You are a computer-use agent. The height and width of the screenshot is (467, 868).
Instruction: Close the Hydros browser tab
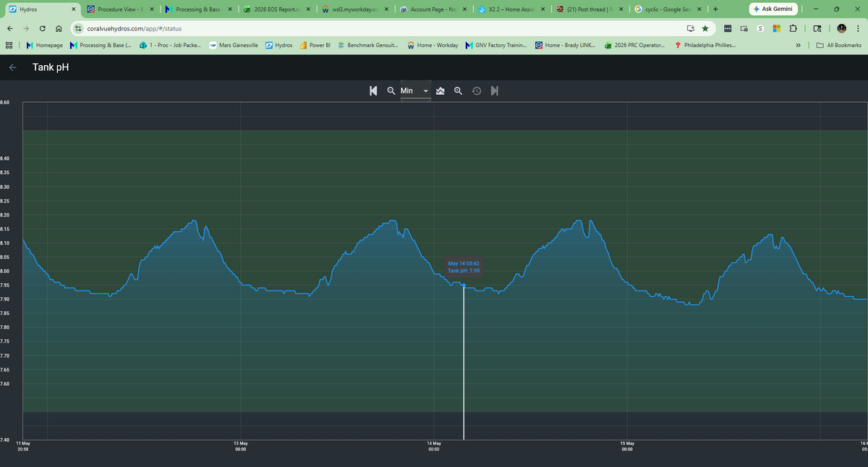tap(73, 9)
